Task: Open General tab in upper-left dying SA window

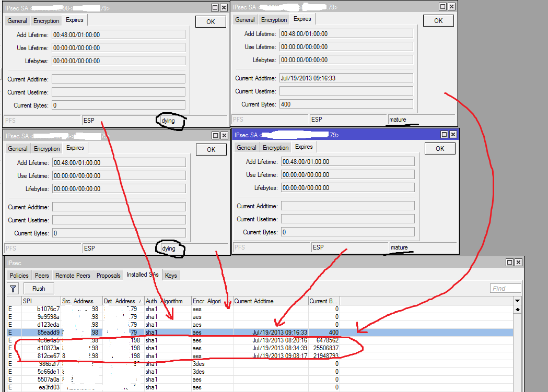Action: click(17, 21)
